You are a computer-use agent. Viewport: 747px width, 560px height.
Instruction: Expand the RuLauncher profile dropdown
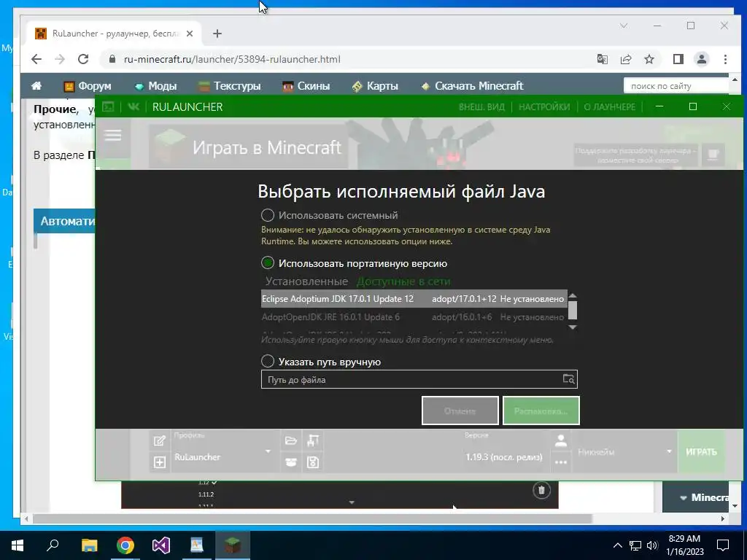(268, 451)
